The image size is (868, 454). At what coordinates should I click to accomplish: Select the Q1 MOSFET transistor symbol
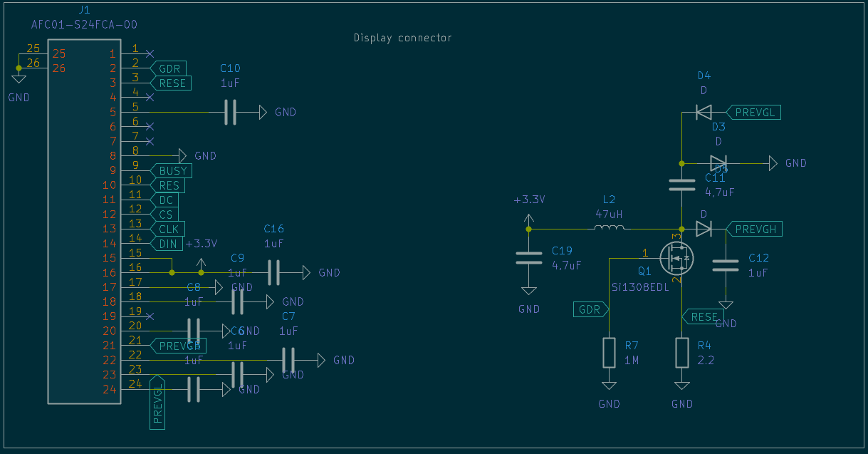click(676, 258)
